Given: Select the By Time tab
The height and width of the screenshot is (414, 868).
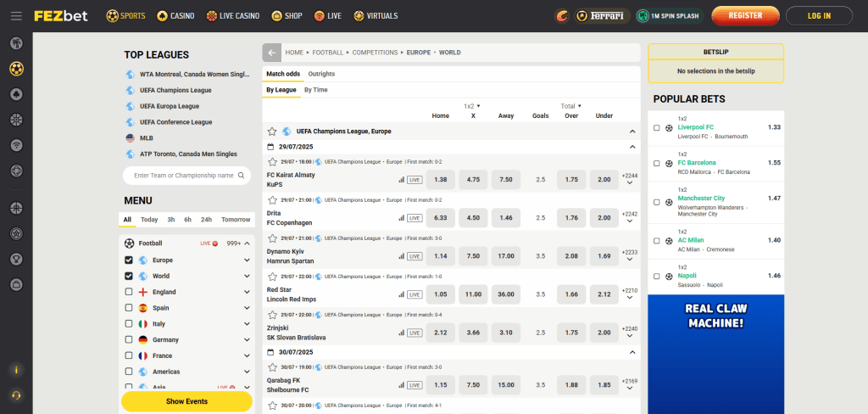Looking at the screenshot, I should [x=315, y=90].
